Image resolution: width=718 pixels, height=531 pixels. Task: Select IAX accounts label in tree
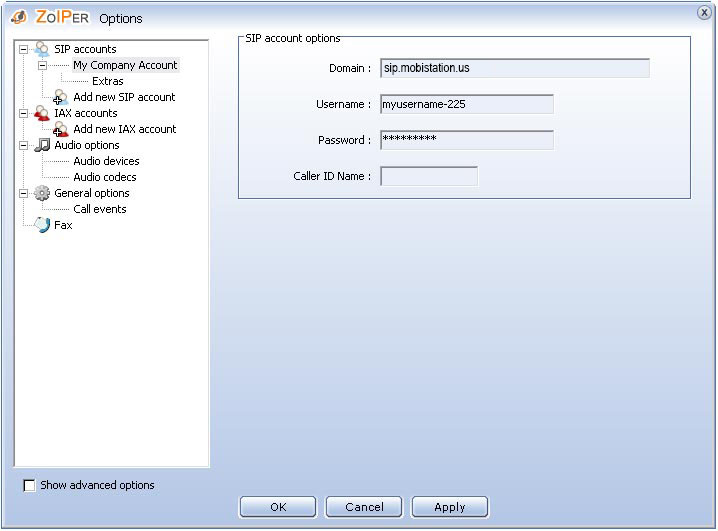pos(86,113)
